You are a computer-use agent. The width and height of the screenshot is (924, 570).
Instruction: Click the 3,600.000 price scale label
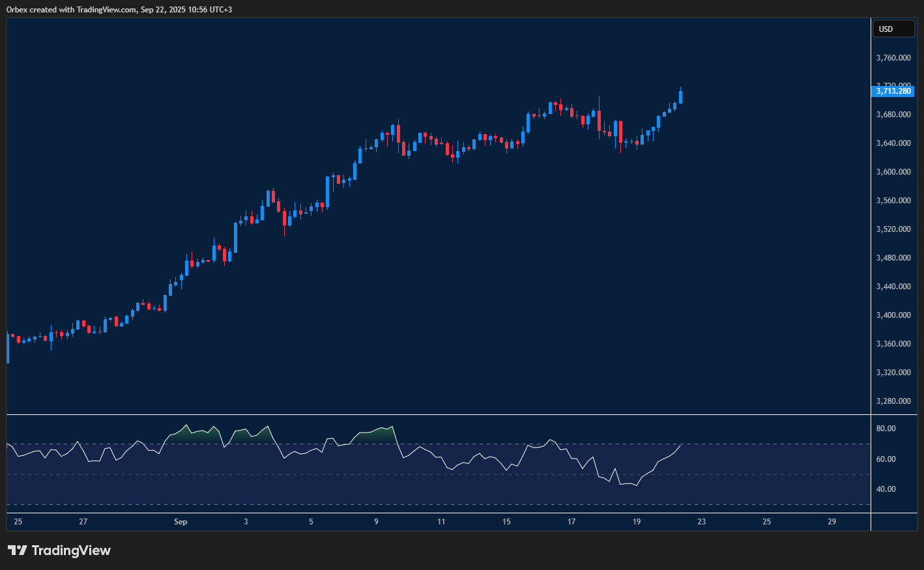[x=893, y=172]
